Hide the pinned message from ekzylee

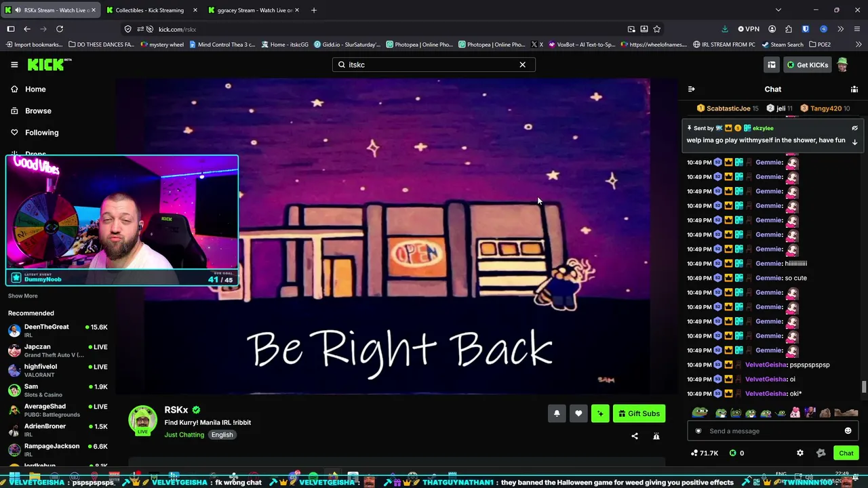854,128
